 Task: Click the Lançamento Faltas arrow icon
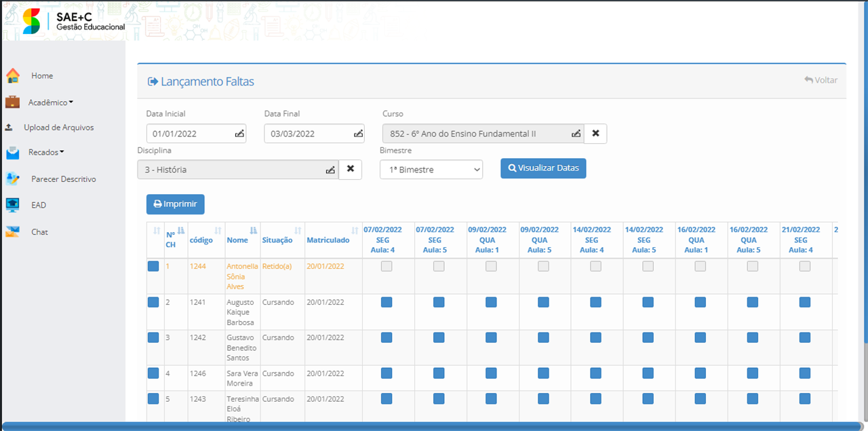(153, 81)
